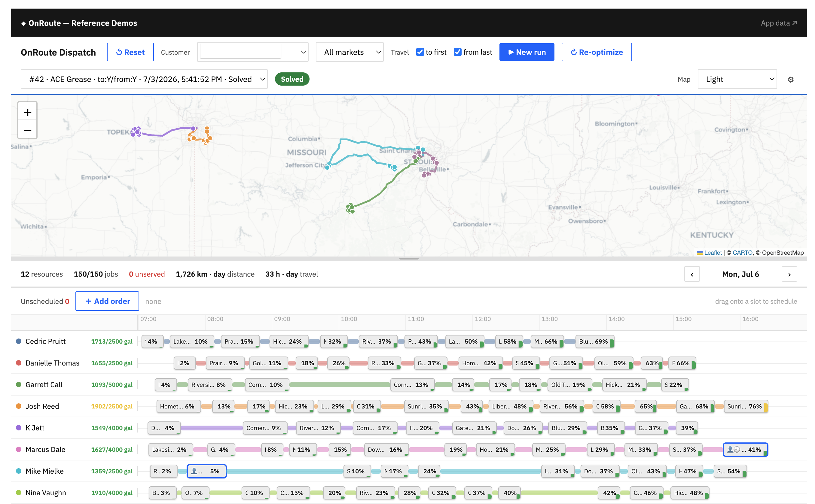The width and height of the screenshot is (815, 504).
Task: Click the Nina Vaughn resource name
Action: (46, 493)
